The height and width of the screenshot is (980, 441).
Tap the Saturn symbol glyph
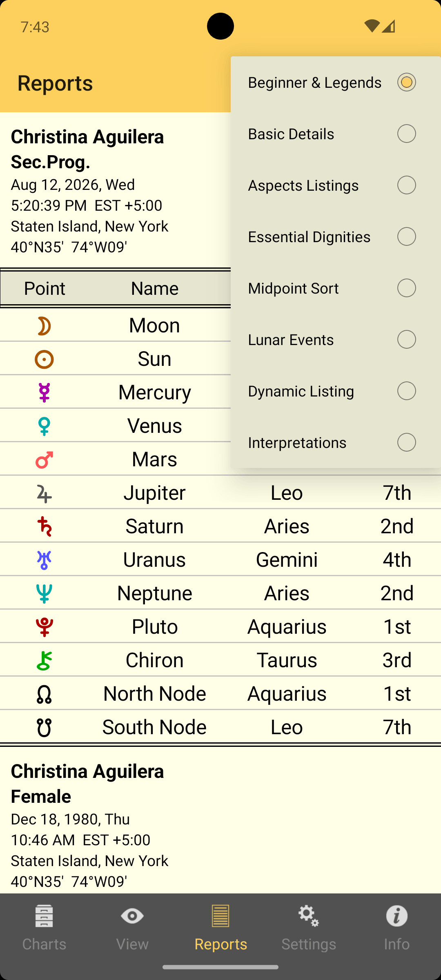click(x=44, y=527)
